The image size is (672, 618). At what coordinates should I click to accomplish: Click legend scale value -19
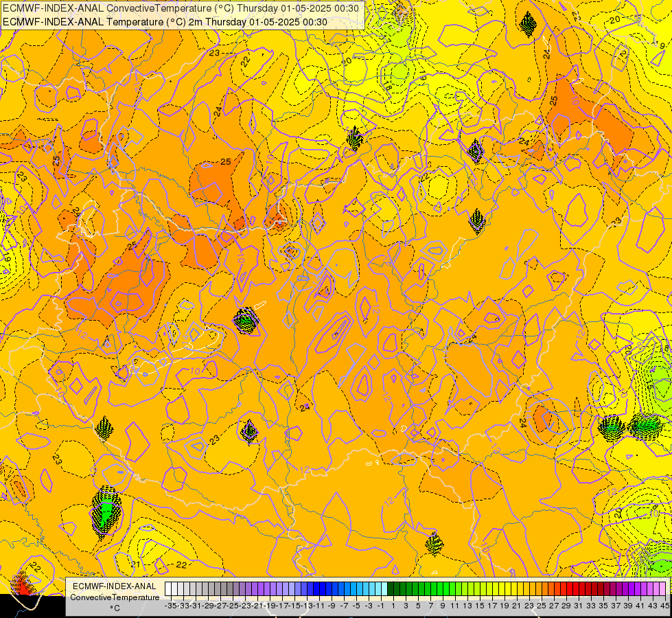[270, 606]
